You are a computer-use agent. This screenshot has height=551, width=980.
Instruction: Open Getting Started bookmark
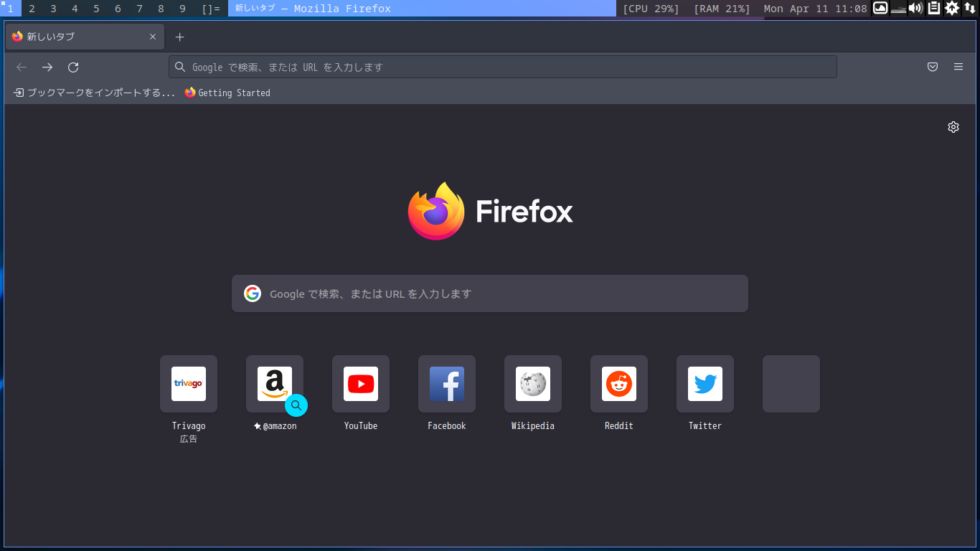[x=227, y=93]
